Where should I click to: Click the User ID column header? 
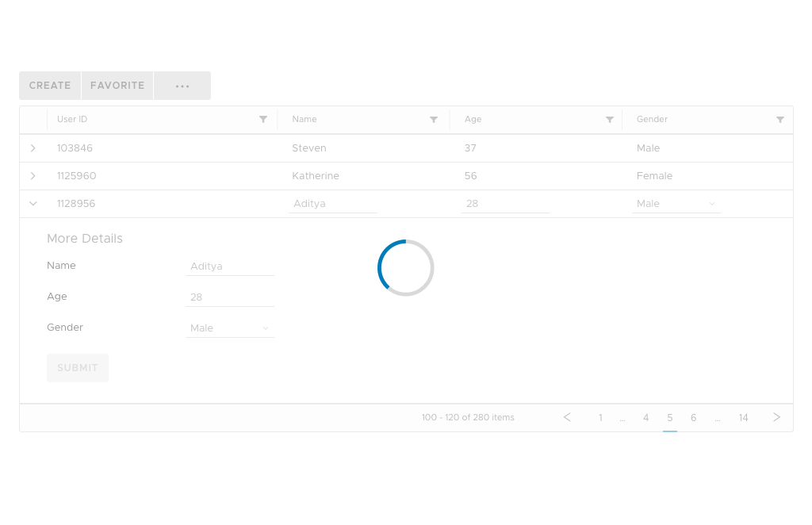click(x=72, y=119)
